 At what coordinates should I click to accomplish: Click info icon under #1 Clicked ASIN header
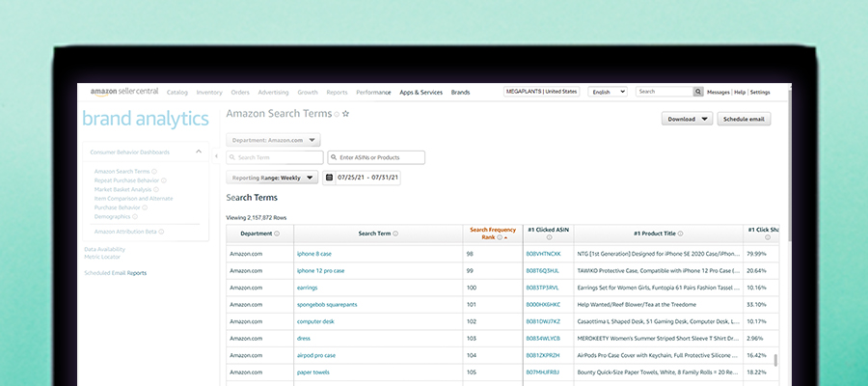(549, 237)
